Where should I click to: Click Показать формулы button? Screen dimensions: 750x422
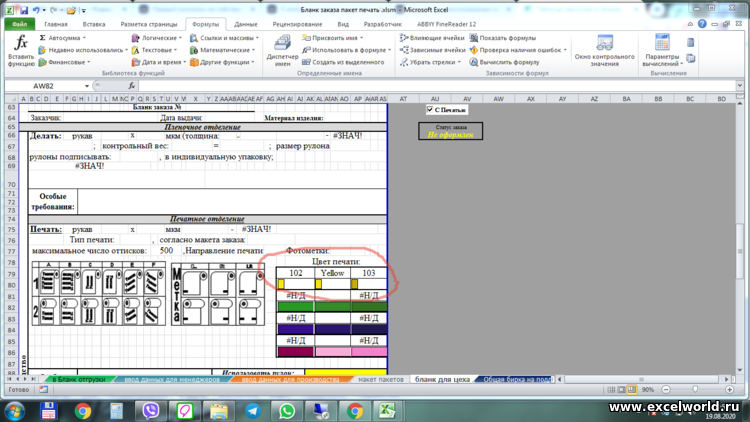pyautogui.click(x=503, y=38)
